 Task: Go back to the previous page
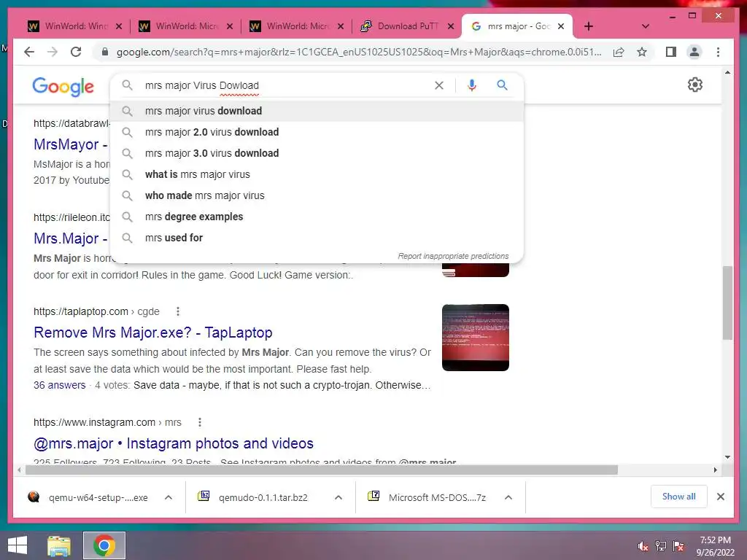tap(29, 52)
